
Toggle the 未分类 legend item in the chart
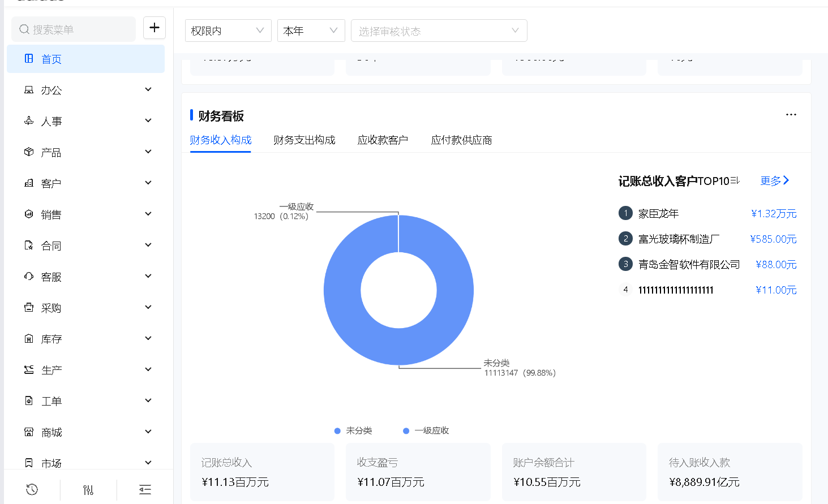pos(353,431)
